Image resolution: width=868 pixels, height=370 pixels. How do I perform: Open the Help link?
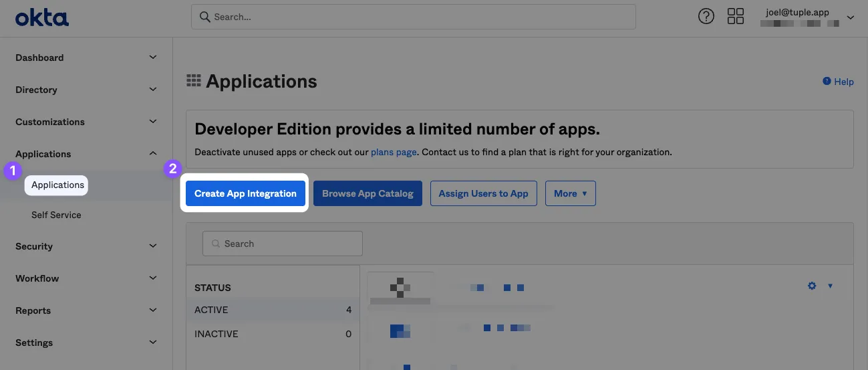click(x=844, y=82)
